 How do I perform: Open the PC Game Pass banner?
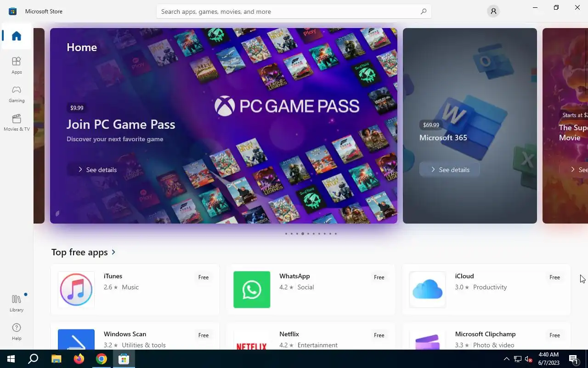pos(224,126)
